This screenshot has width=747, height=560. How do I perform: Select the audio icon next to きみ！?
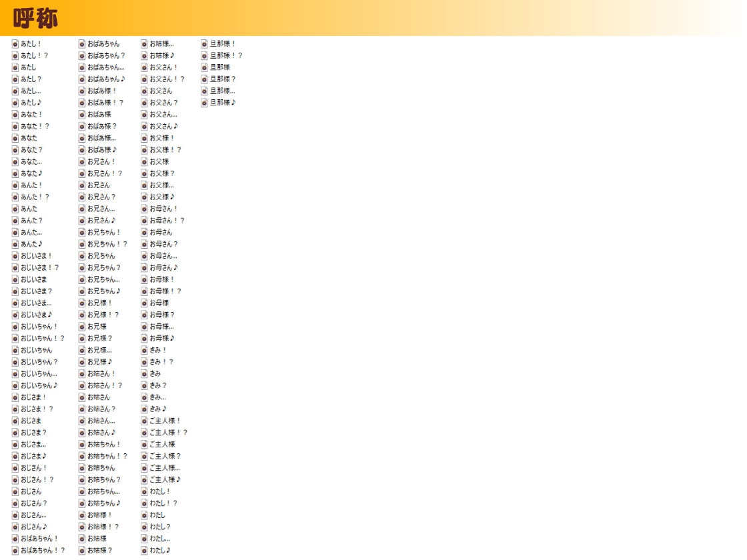click(144, 350)
